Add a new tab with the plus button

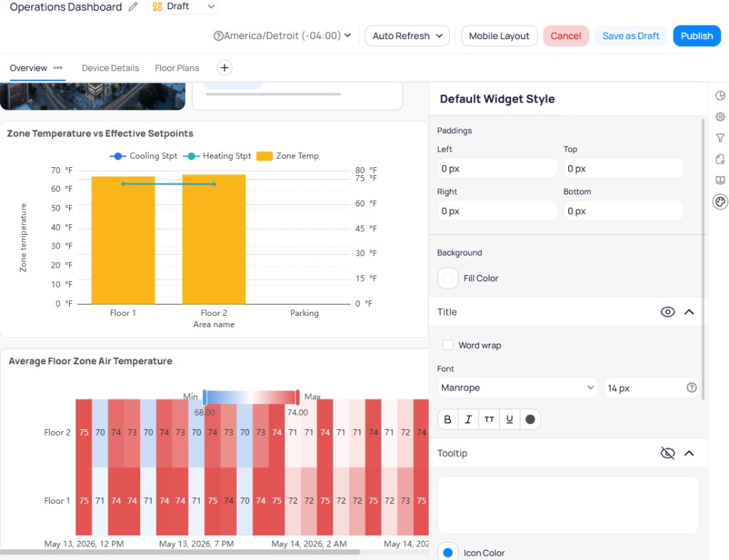224,68
